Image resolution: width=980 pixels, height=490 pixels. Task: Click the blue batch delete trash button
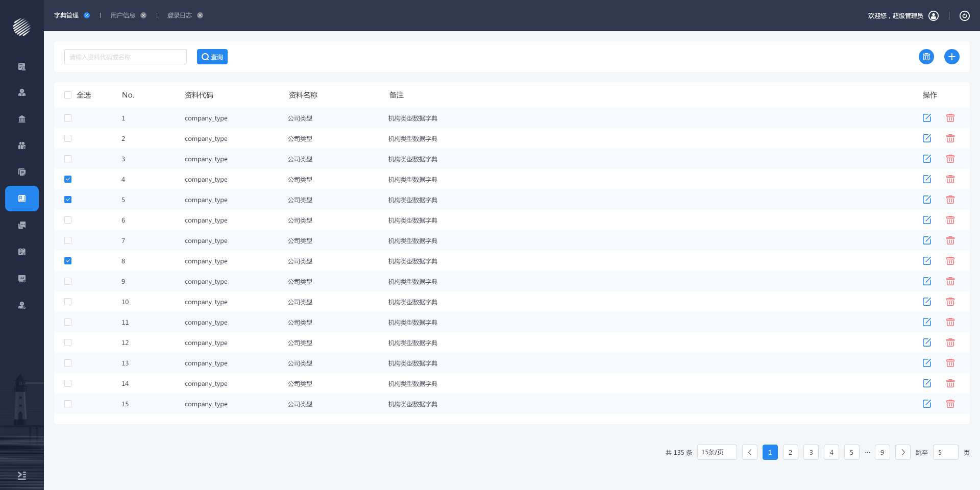point(926,57)
